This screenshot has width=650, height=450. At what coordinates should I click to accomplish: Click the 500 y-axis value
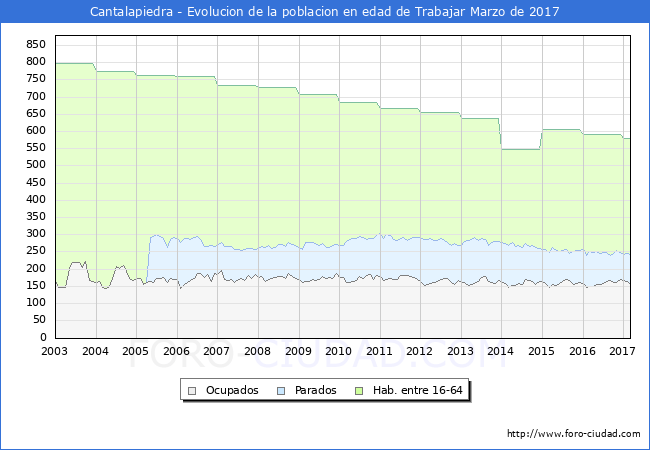[36, 165]
